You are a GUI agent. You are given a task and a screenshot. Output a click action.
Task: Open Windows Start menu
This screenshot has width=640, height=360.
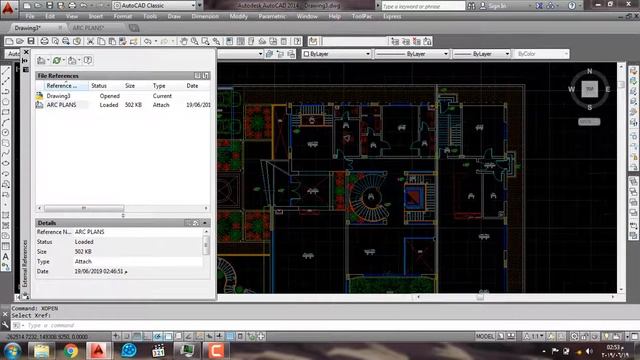12,351
